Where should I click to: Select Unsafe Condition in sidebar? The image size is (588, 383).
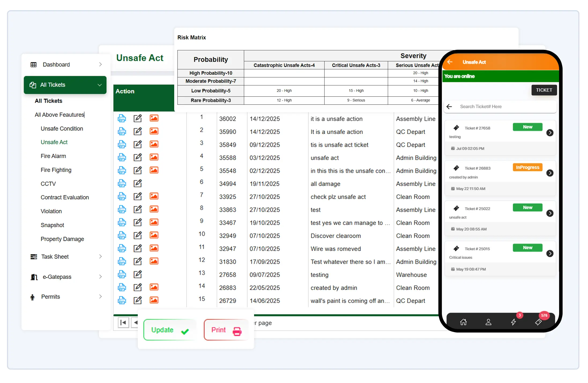tap(62, 129)
